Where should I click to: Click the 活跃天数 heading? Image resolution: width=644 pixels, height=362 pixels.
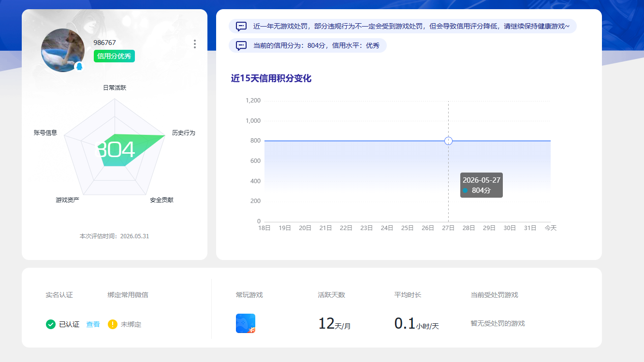[332, 295]
